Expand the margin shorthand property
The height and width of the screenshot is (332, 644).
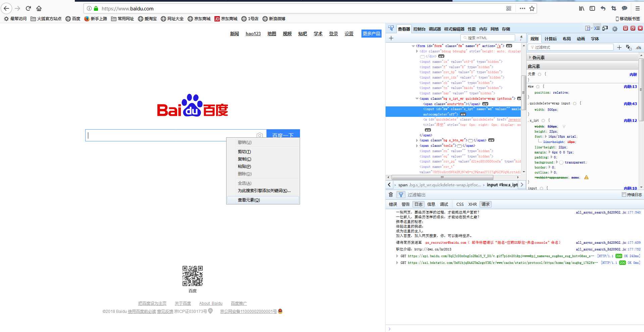point(550,152)
